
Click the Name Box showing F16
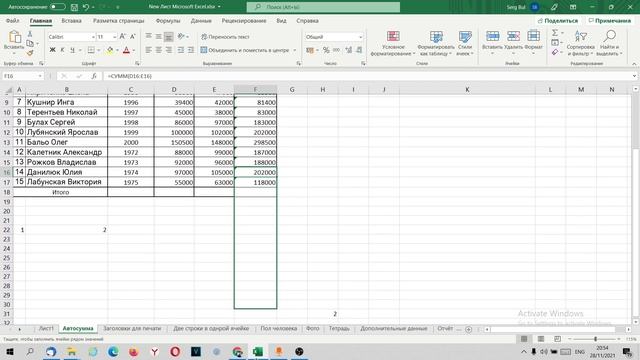coord(23,76)
